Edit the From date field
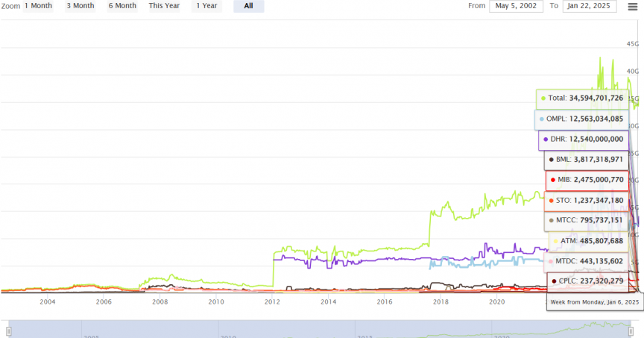Image resolution: width=644 pixels, height=338 pixels. [516, 6]
